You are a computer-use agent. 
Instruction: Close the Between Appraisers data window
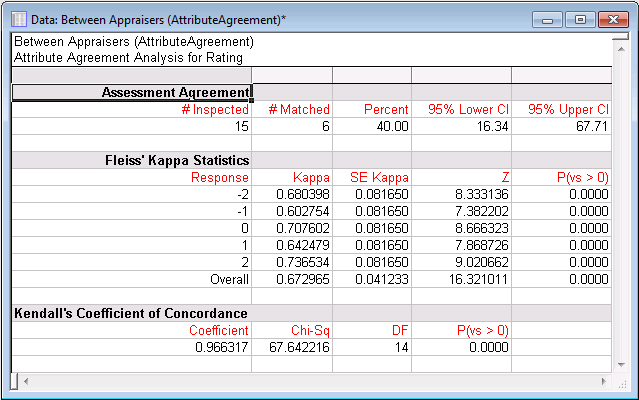pyautogui.click(x=613, y=20)
